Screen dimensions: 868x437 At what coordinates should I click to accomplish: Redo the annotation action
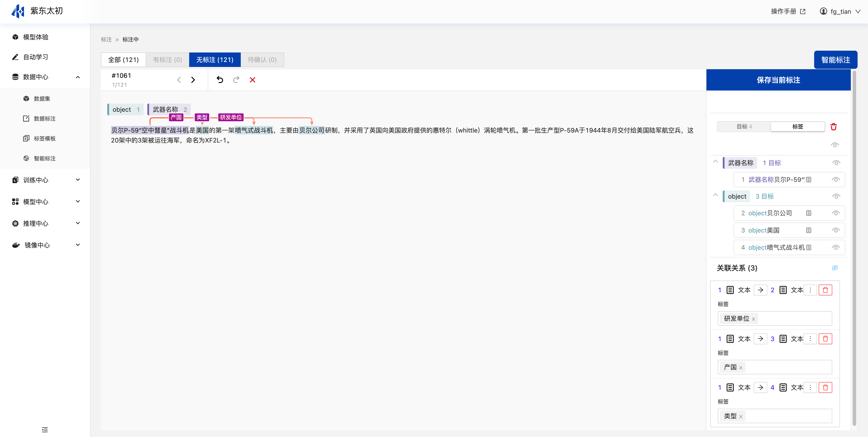[236, 80]
